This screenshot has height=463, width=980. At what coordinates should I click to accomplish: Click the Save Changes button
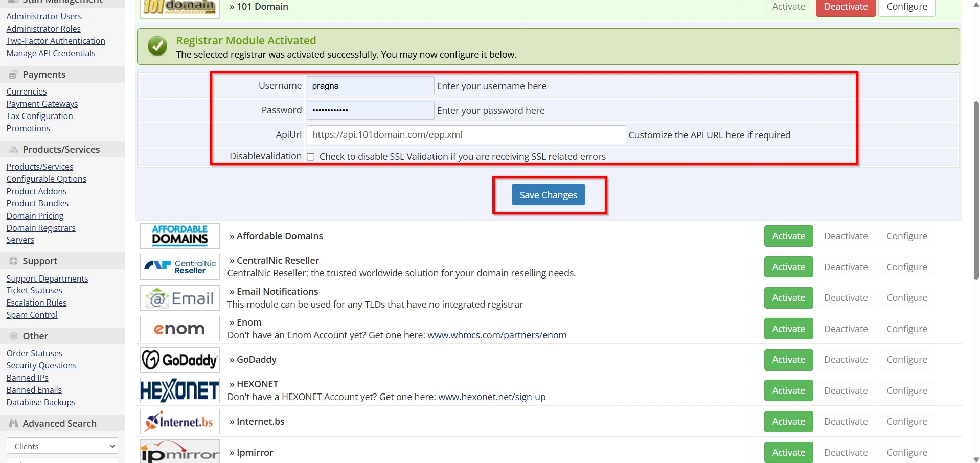point(549,195)
